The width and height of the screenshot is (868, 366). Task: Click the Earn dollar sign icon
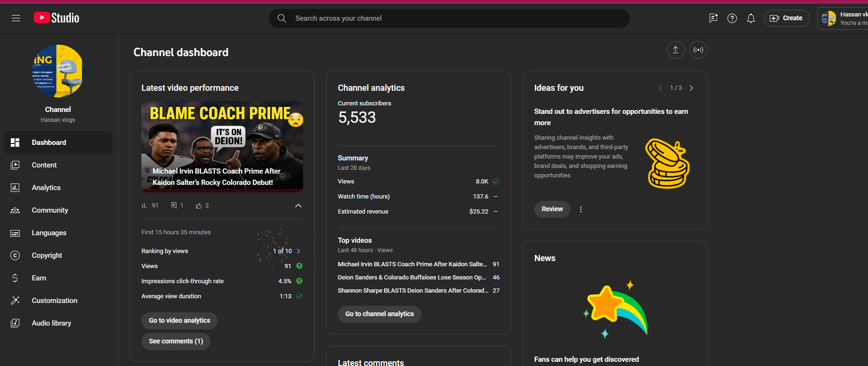[x=15, y=278]
